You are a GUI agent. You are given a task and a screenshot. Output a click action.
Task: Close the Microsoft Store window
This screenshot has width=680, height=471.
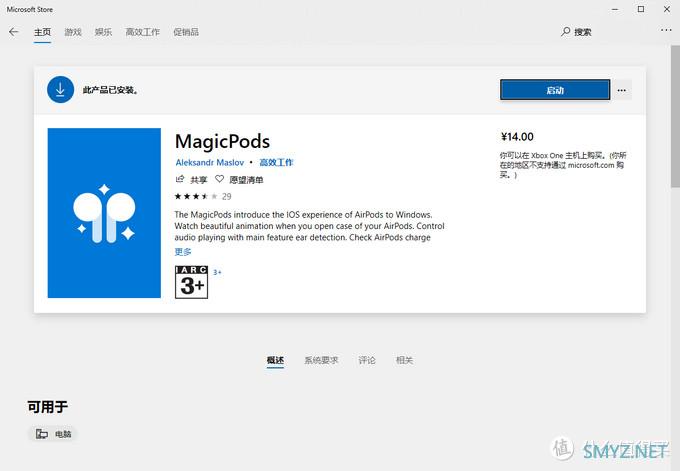pyautogui.click(x=667, y=9)
